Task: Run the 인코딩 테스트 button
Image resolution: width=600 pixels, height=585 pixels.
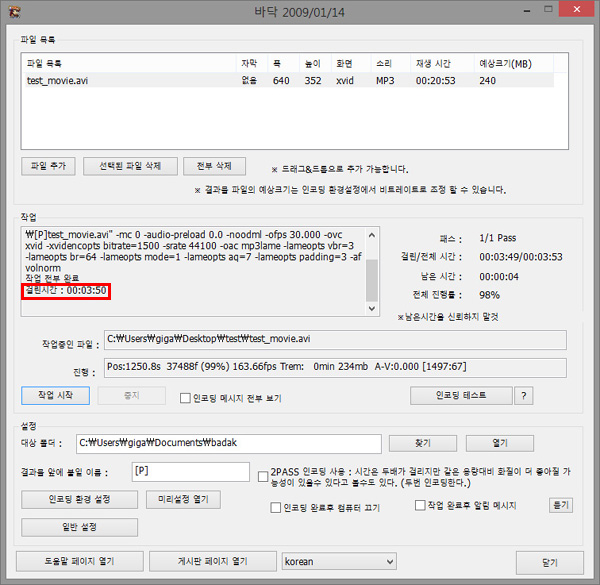Action: pyautogui.click(x=461, y=395)
